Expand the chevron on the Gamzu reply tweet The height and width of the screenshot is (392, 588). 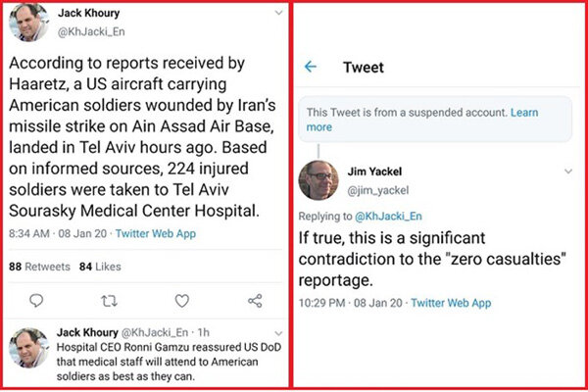point(278,333)
